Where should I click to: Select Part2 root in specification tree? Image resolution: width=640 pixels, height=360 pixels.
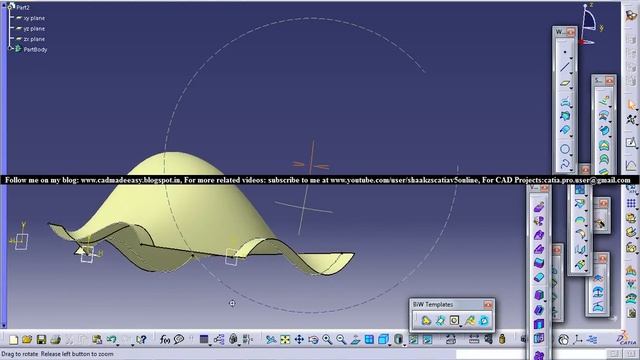pos(23,7)
